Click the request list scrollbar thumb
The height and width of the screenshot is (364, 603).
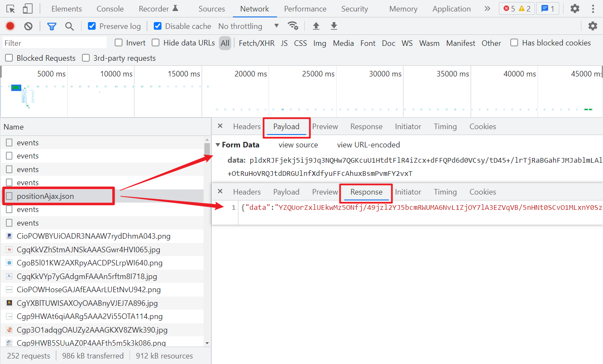coord(207,150)
